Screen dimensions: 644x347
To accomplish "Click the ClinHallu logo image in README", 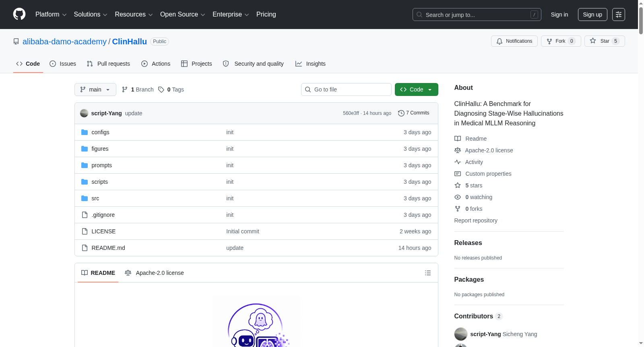I will (256, 321).
